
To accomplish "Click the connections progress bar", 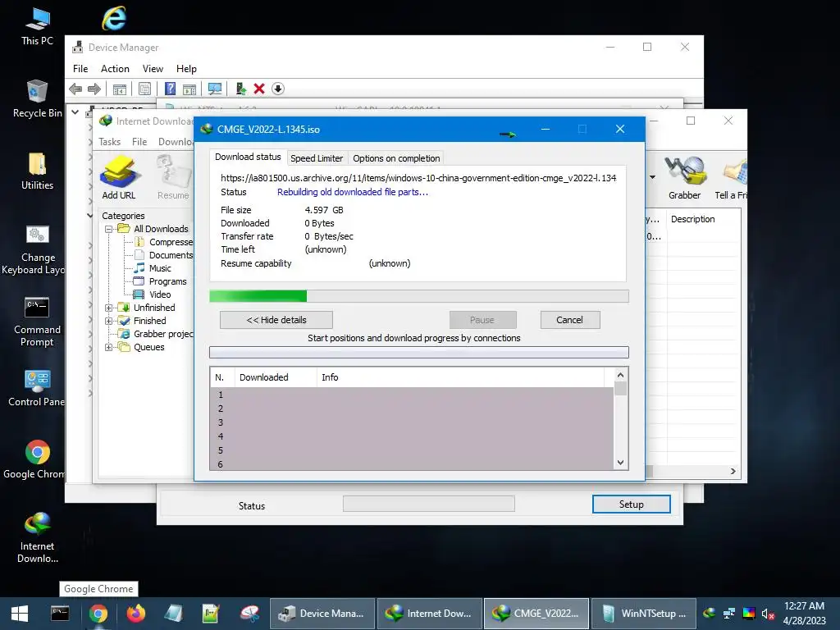I will [419, 352].
